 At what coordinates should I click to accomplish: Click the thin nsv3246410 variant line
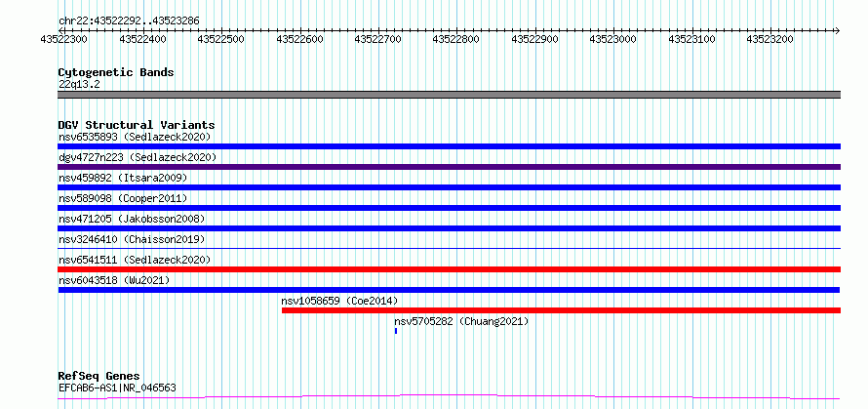tap(449, 248)
